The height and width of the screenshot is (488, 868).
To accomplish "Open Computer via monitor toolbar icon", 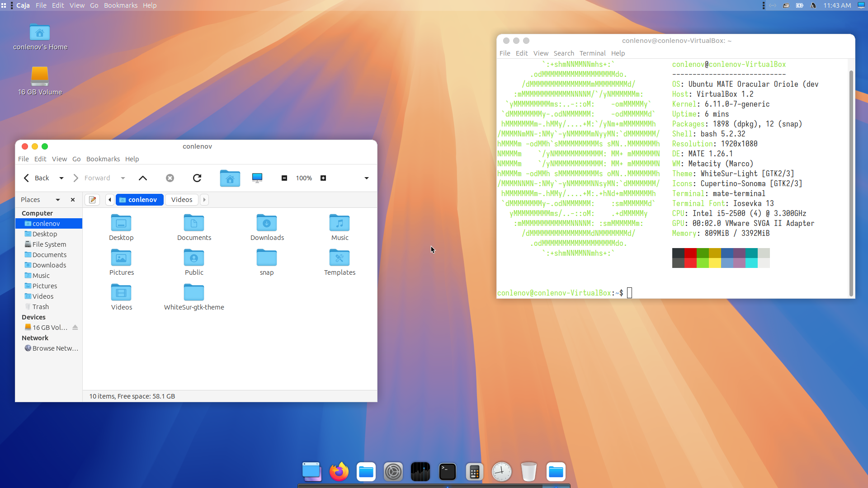I will click(257, 178).
